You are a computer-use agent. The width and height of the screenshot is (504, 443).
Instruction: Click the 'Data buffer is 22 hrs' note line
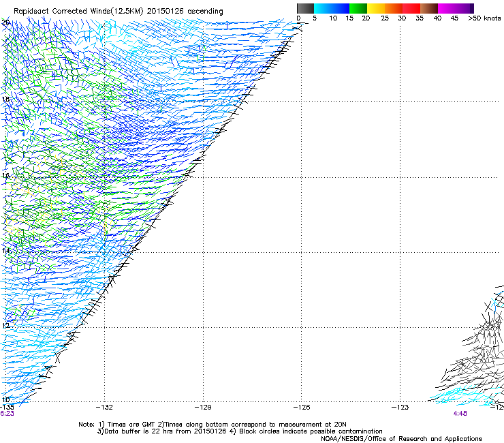(240, 431)
